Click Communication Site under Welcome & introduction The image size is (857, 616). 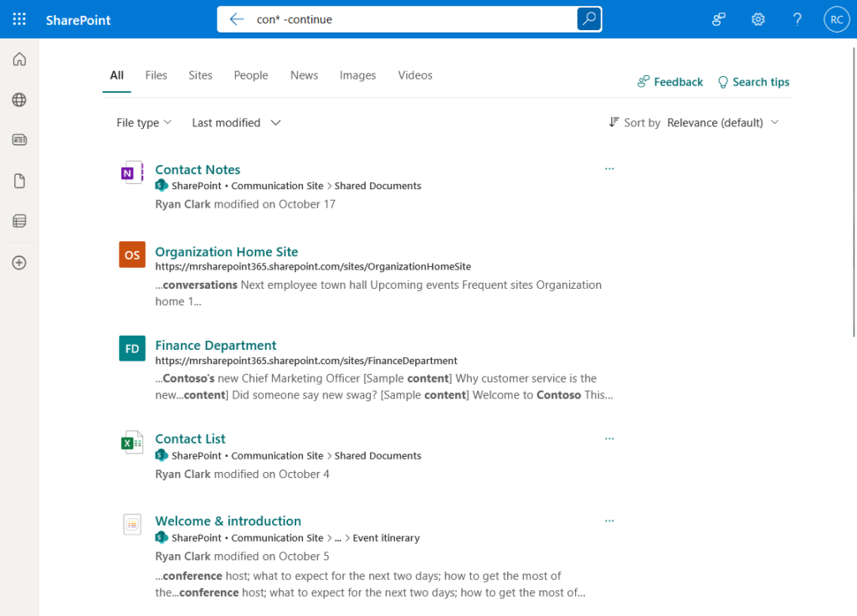277,538
